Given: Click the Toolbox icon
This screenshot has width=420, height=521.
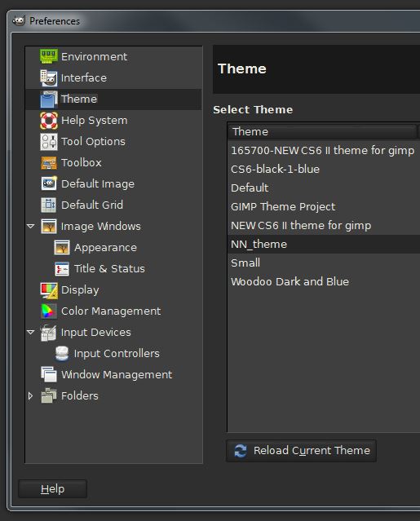Looking at the screenshot, I should coord(48,163).
